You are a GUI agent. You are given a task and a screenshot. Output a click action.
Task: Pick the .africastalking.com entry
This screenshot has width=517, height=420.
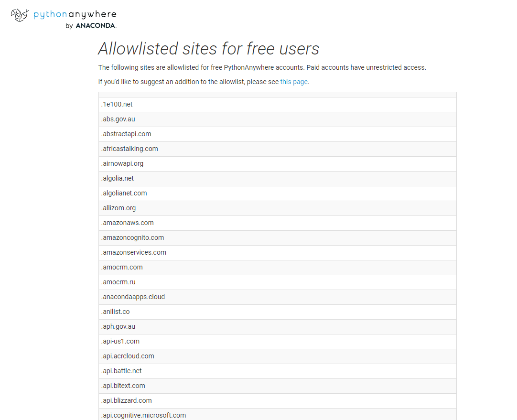tap(129, 149)
